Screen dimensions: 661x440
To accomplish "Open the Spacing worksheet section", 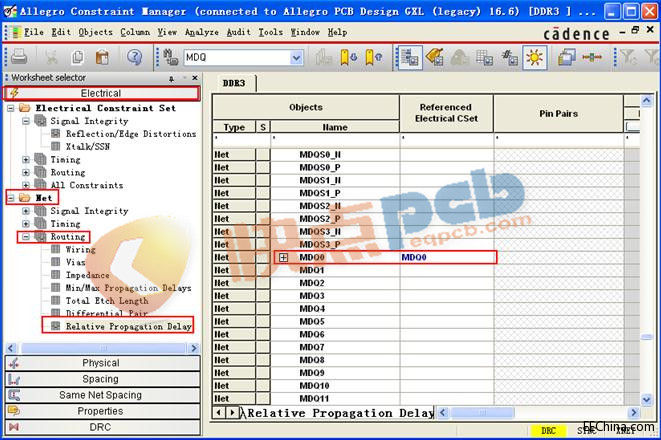I will (x=101, y=379).
